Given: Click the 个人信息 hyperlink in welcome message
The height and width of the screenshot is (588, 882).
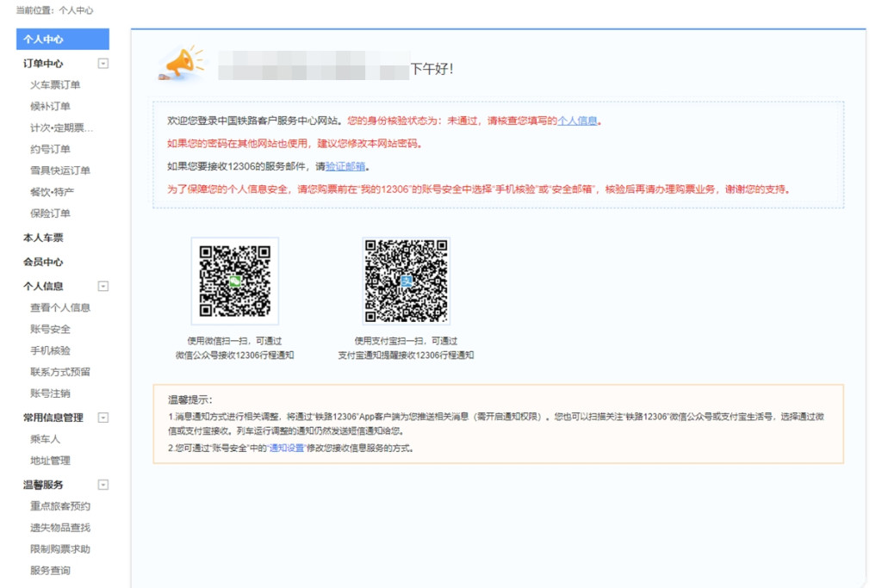Looking at the screenshot, I should pos(577,121).
